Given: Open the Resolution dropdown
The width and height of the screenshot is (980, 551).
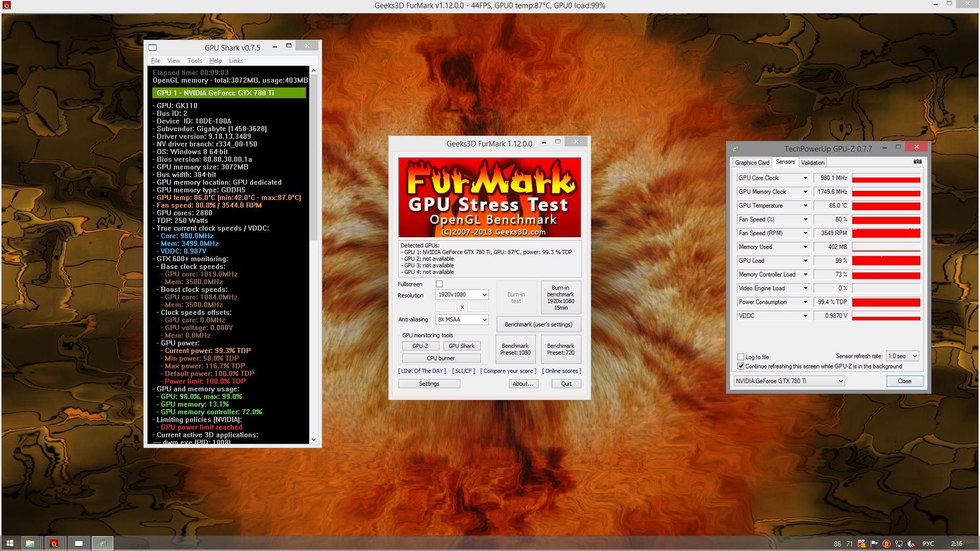Looking at the screenshot, I should [462, 295].
